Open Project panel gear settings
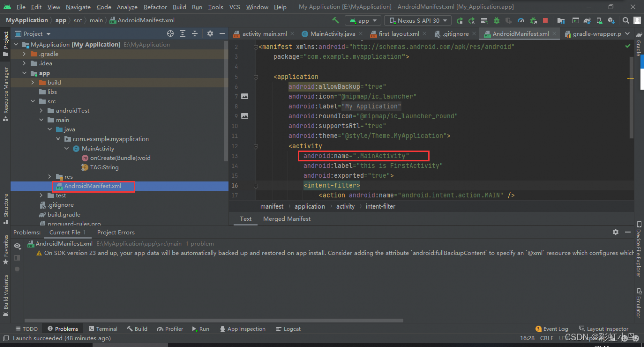The width and height of the screenshot is (644, 347). click(210, 34)
